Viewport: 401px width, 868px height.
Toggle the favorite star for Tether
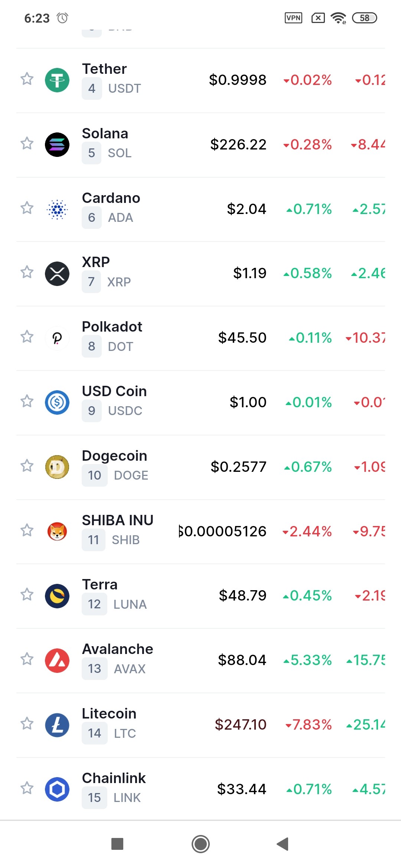tap(27, 79)
